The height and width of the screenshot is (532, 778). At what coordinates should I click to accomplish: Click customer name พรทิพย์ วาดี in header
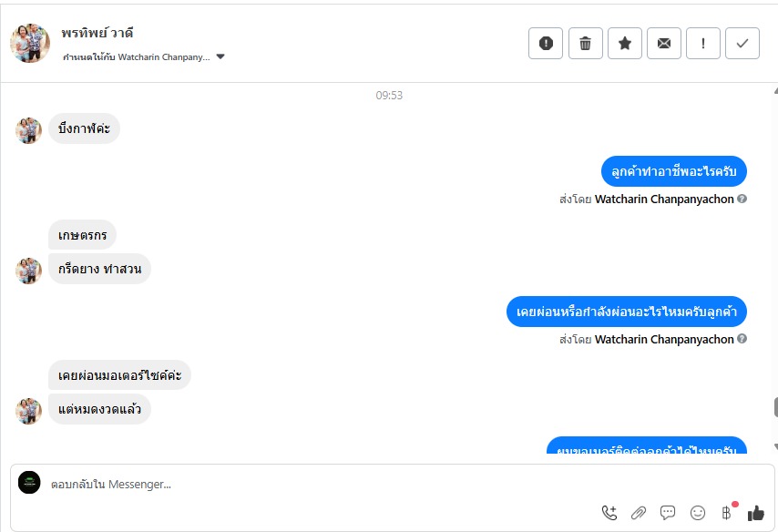(x=97, y=33)
